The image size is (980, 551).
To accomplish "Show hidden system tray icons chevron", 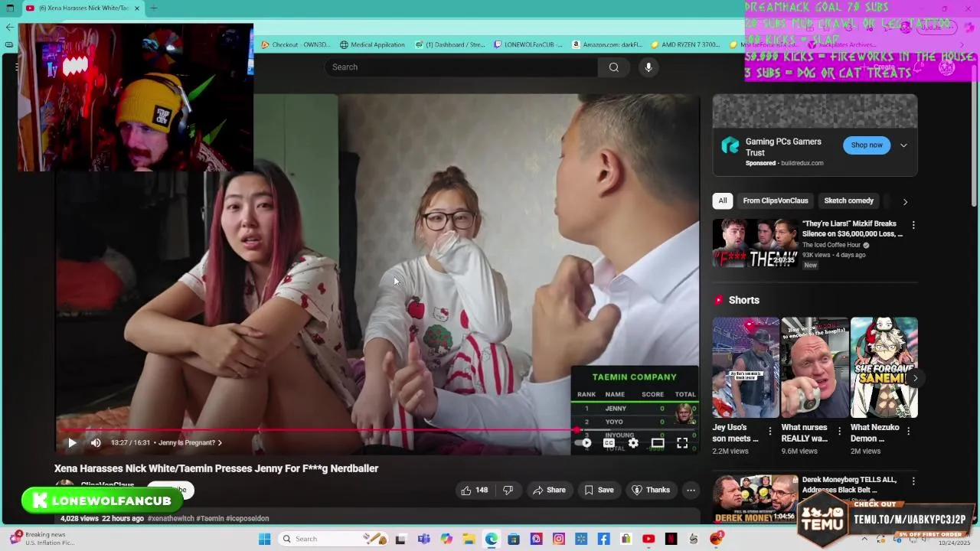I will (x=865, y=539).
